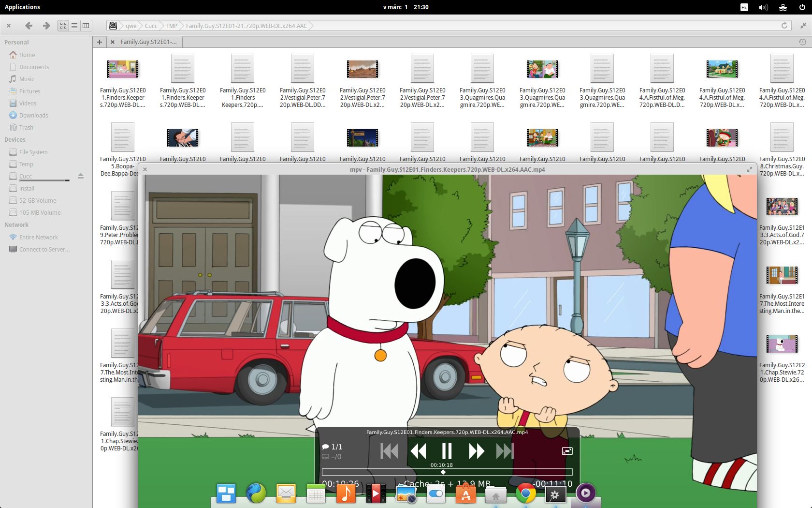Select the S12E08 Christmas Guy file
This screenshot has height=508, width=812.
coord(782,149)
